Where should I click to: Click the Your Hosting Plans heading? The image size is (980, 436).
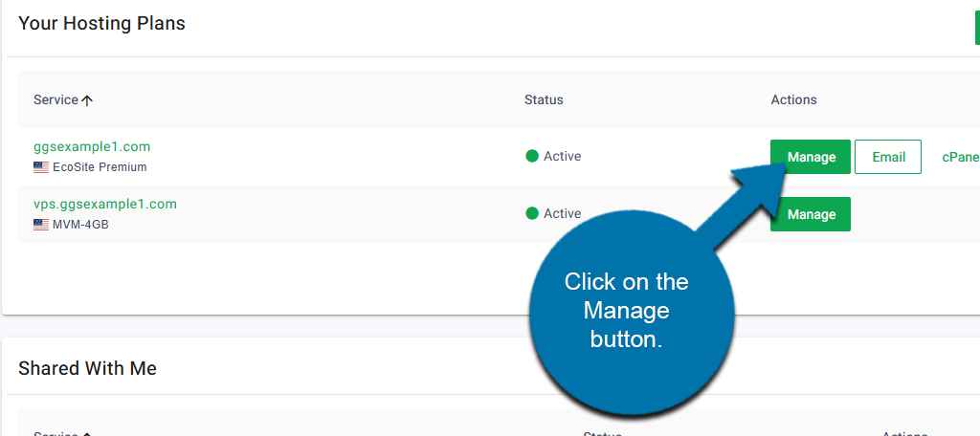click(101, 23)
